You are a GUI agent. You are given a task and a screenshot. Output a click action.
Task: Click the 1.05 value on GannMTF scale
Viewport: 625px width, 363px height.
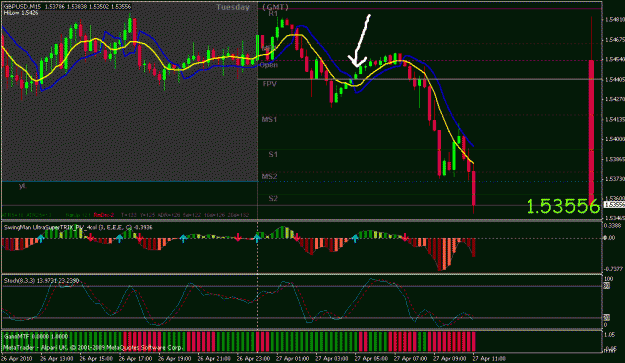[x=610, y=336]
